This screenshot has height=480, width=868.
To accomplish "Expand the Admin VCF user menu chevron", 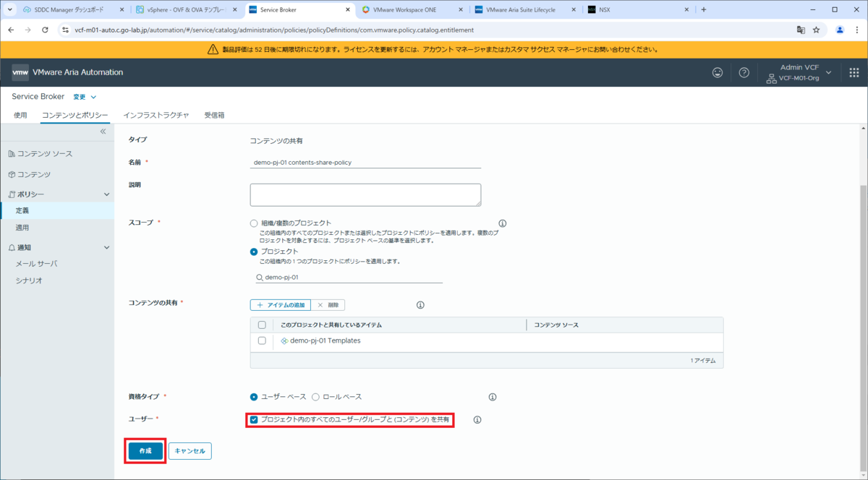I will (x=829, y=72).
